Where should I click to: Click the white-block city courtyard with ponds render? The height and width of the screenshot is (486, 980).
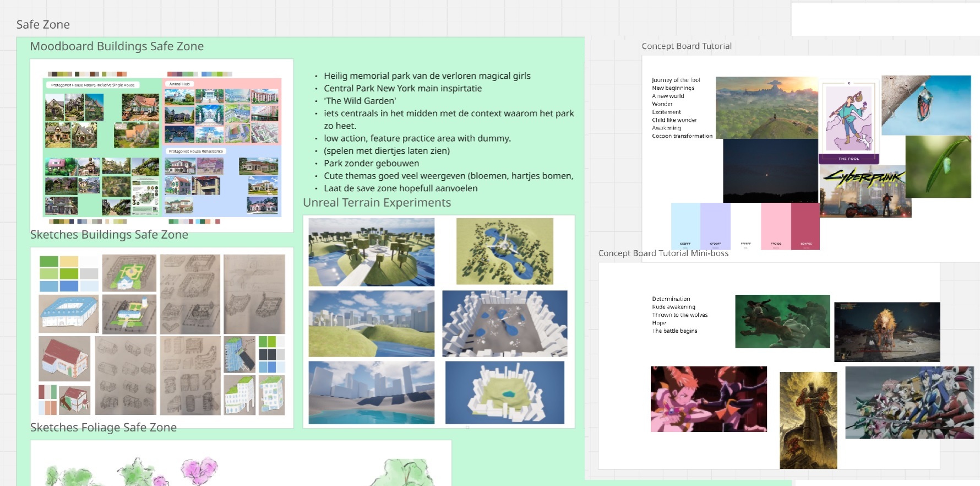tap(504, 323)
